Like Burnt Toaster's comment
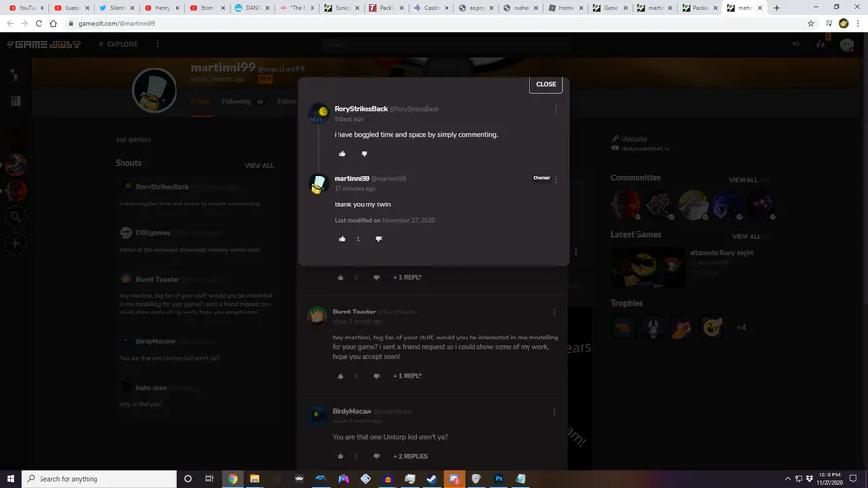The height and width of the screenshot is (488, 868). 340,376
